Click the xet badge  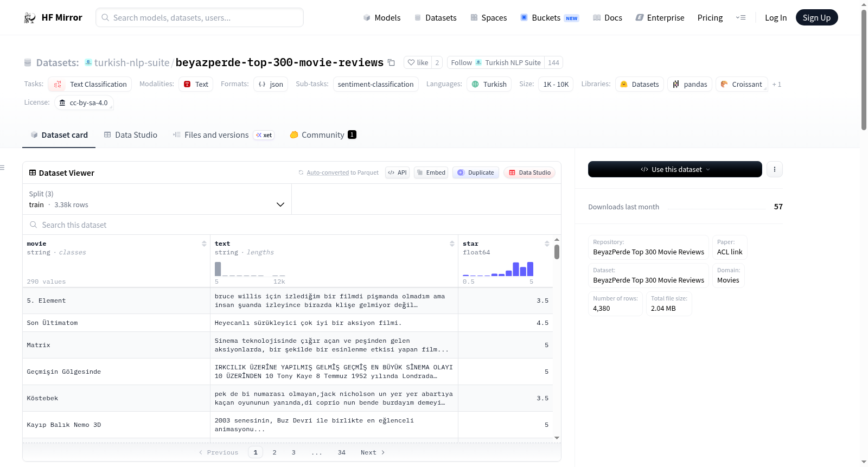pos(264,135)
